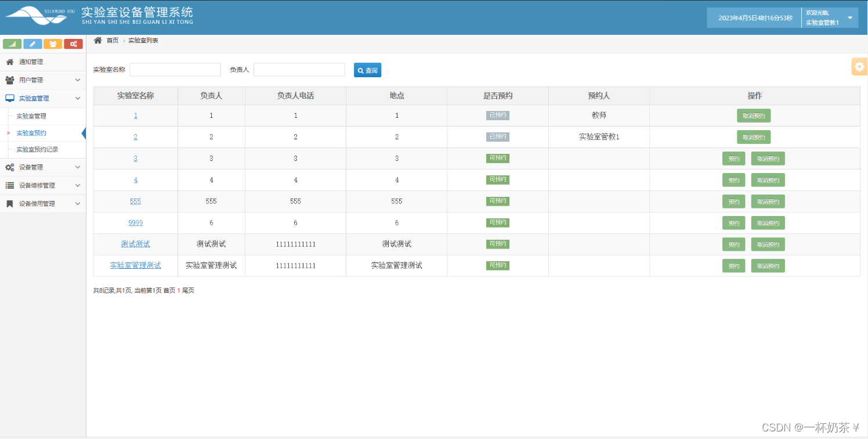Viewport: 868px width, 439px height.
Task: Click 取消预约 button for lab 9999
Action: (768, 223)
